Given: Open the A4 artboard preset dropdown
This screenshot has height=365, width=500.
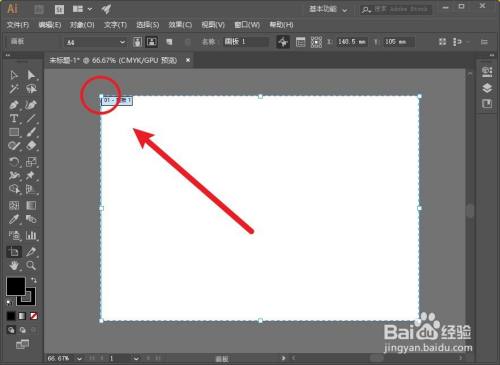Looking at the screenshot, I should click(x=122, y=42).
